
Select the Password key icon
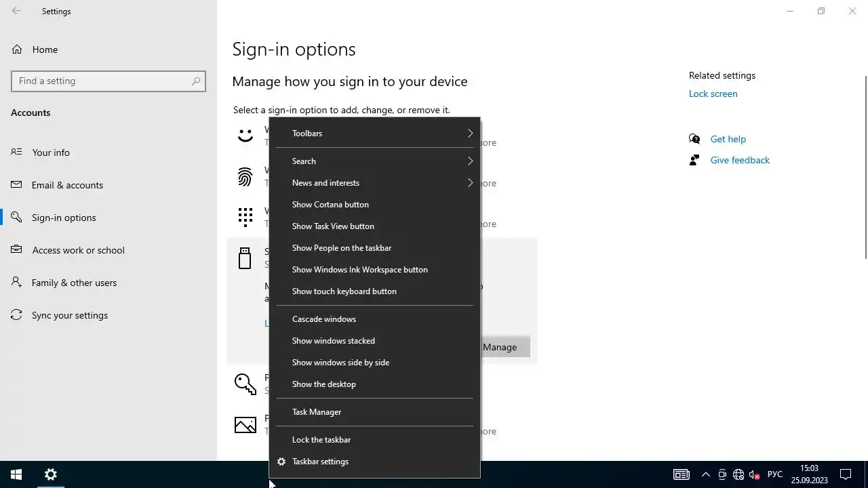click(x=245, y=384)
